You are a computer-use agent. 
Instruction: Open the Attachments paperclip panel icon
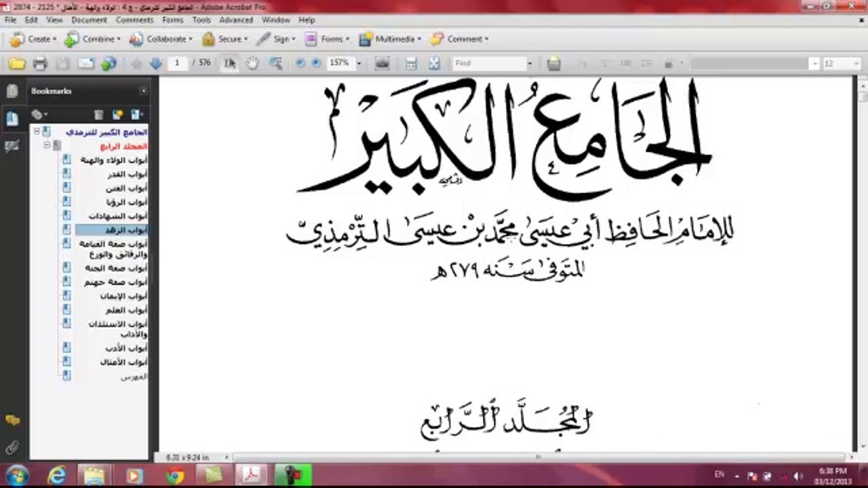(x=12, y=447)
